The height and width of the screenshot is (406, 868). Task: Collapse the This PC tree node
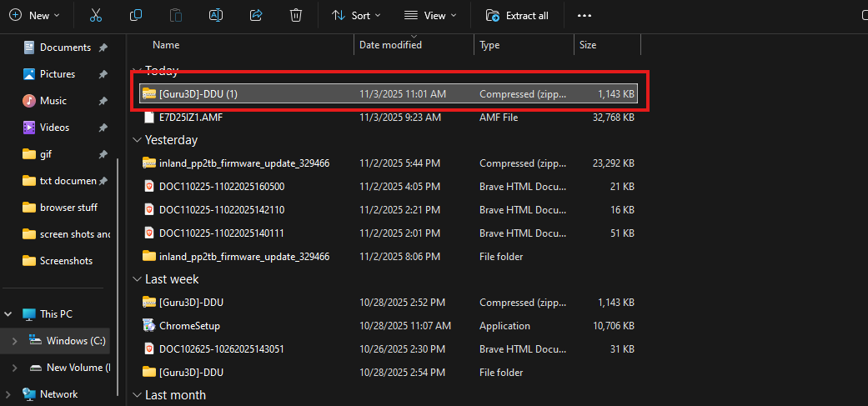[8, 314]
